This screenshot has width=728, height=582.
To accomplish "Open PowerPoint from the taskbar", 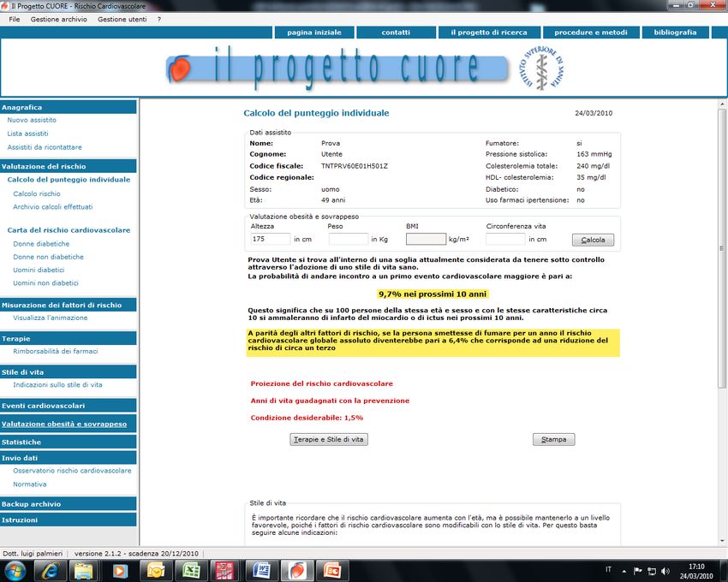I will coord(332,570).
